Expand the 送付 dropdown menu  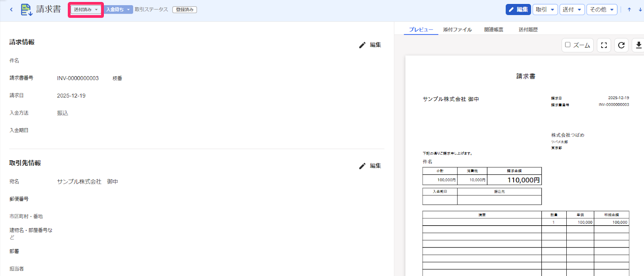572,10
